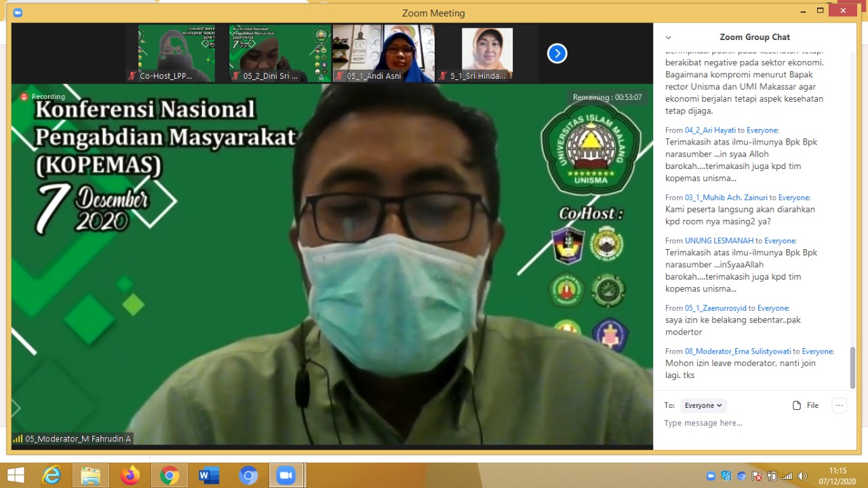
Task: Click message 'Kami peserta langsung akan diarahkan'
Action: point(740,210)
